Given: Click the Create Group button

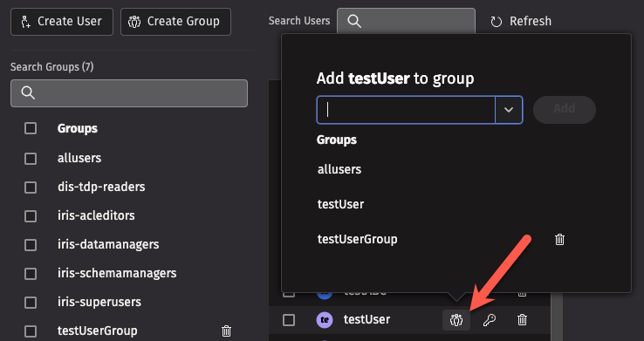Looking at the screenshot, I should point(175,21).
